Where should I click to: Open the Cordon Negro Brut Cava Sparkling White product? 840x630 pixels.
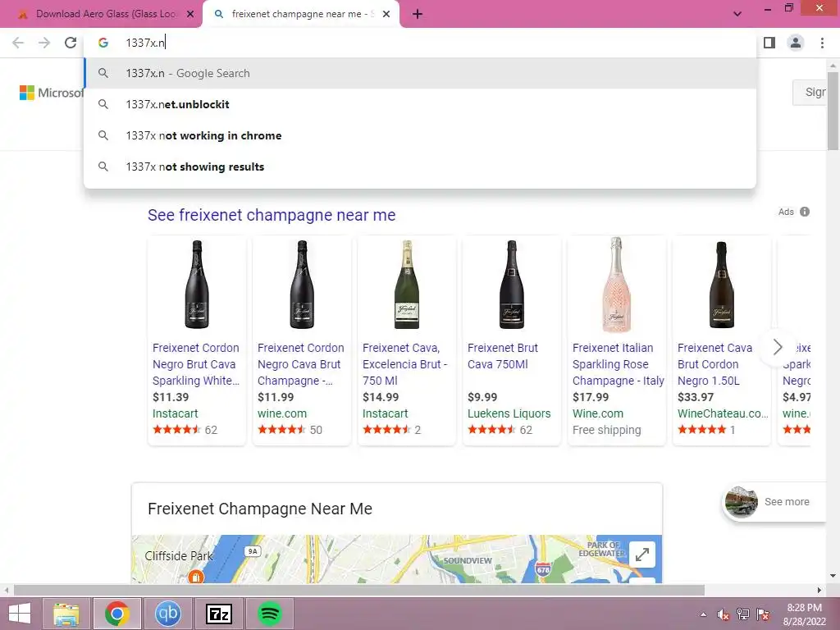(x=195, y=364)
